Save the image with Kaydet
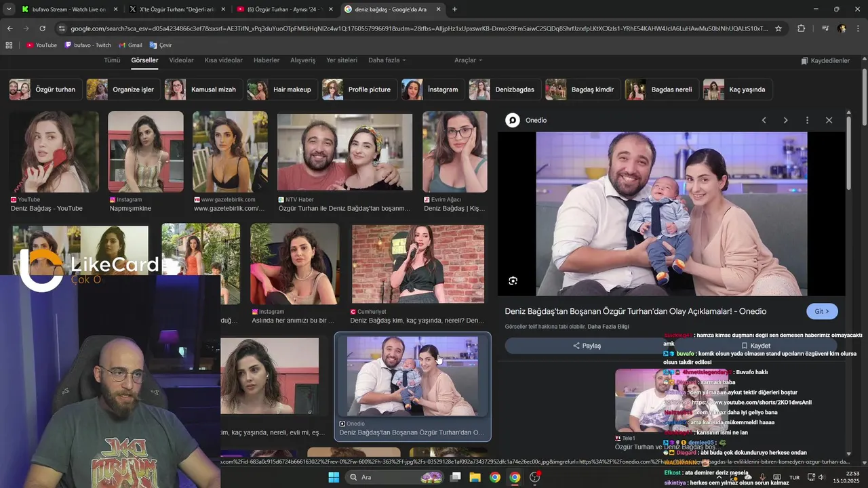The height and width of the screenshot is (488, 868). [x=755, y=346]
